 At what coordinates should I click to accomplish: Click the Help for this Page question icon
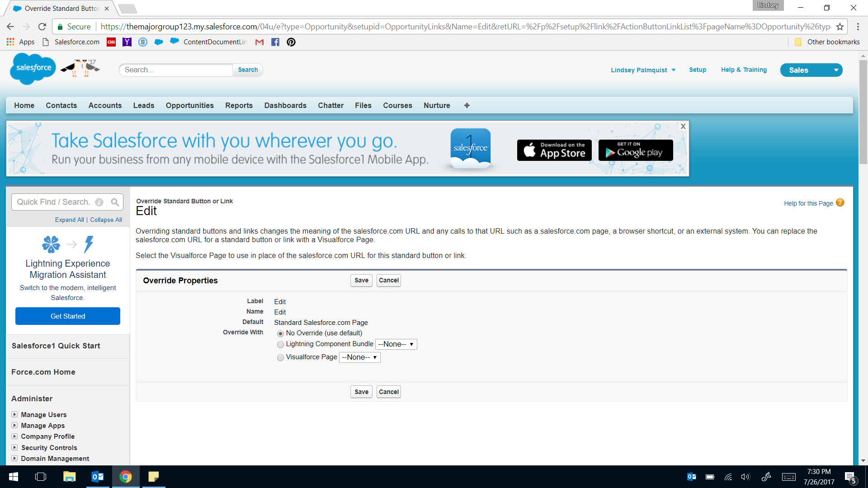pos(840,203)
